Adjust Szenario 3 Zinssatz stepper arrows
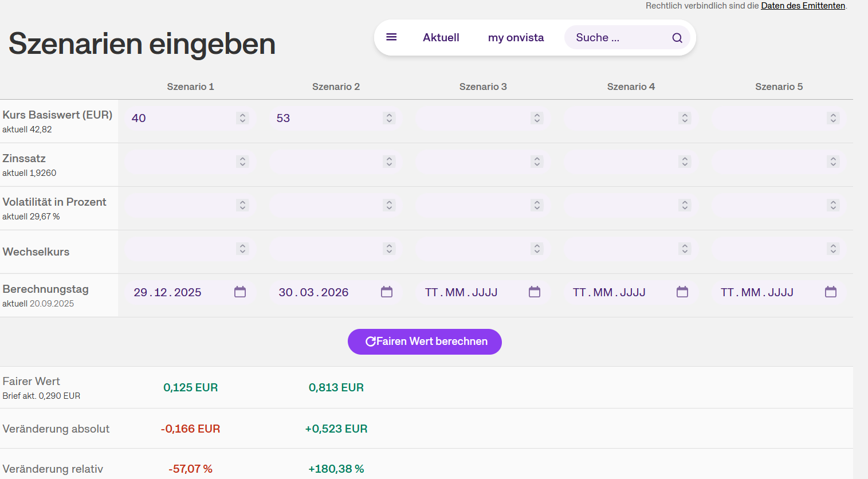This screenshot has height=479, width=868. click(537, 162)
